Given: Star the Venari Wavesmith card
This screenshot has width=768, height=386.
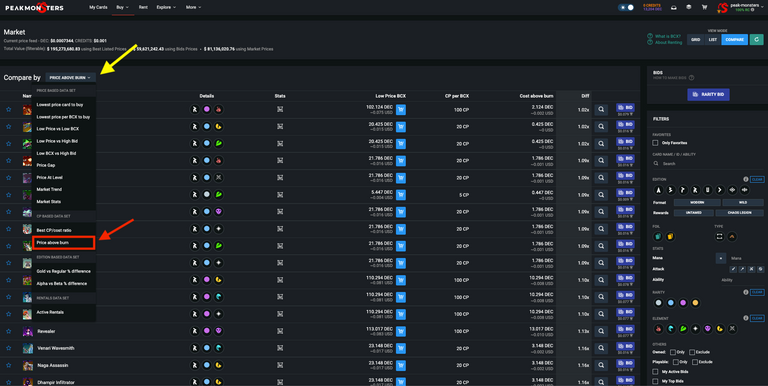Looking at the screenshot, I should 9,348.
